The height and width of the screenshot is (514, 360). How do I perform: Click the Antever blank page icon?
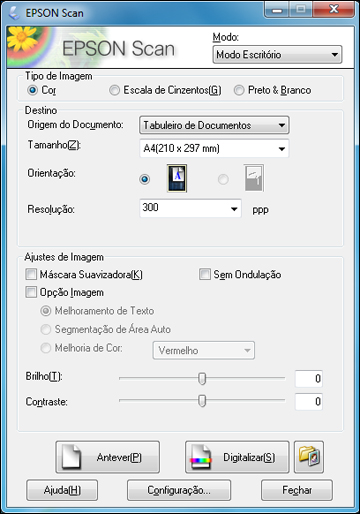click(x=72, y=457)
